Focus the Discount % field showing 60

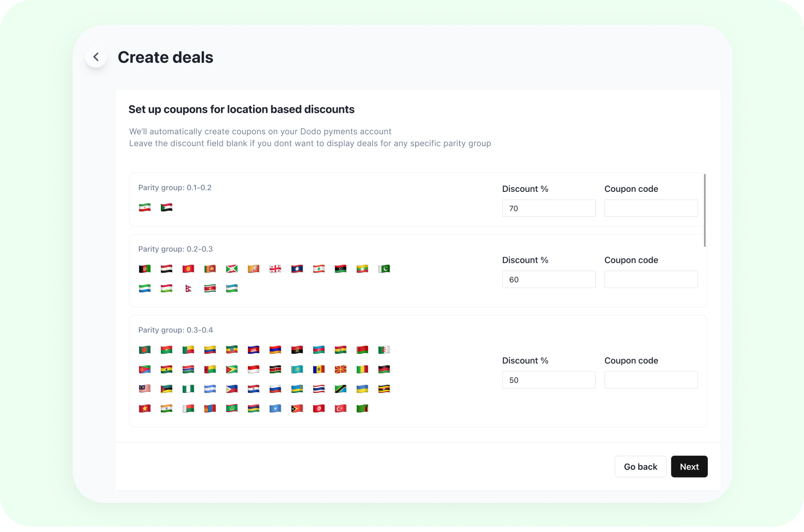pyautogui.click(x=549, y=280)
